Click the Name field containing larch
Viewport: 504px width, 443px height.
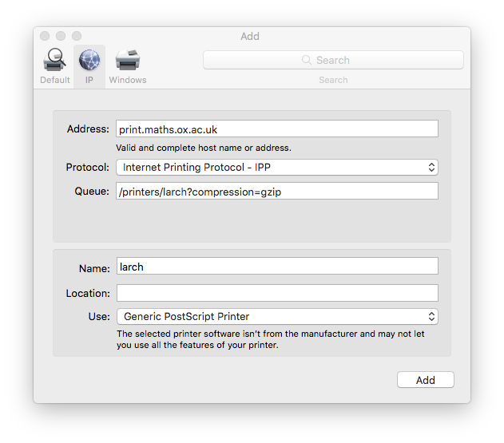tap(277, 267)
